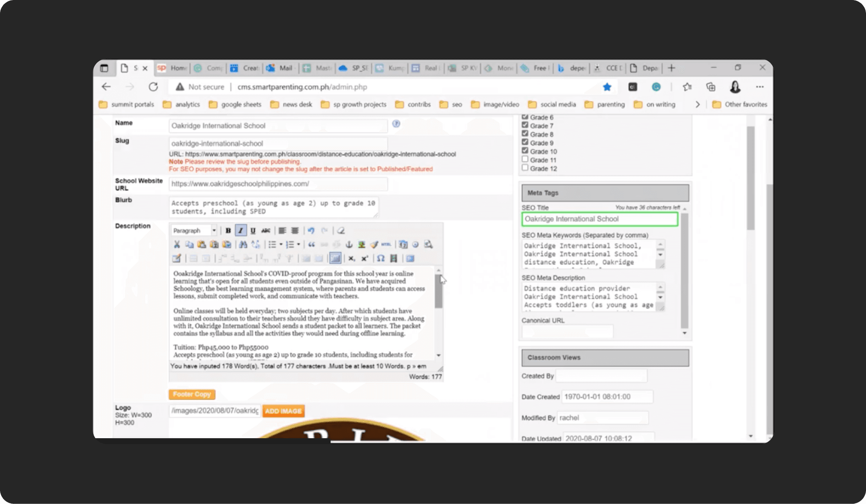The height and width of the screenshot is (504, 866).
Task: Insert blockquote with quote icon
Action: point(311,245)
